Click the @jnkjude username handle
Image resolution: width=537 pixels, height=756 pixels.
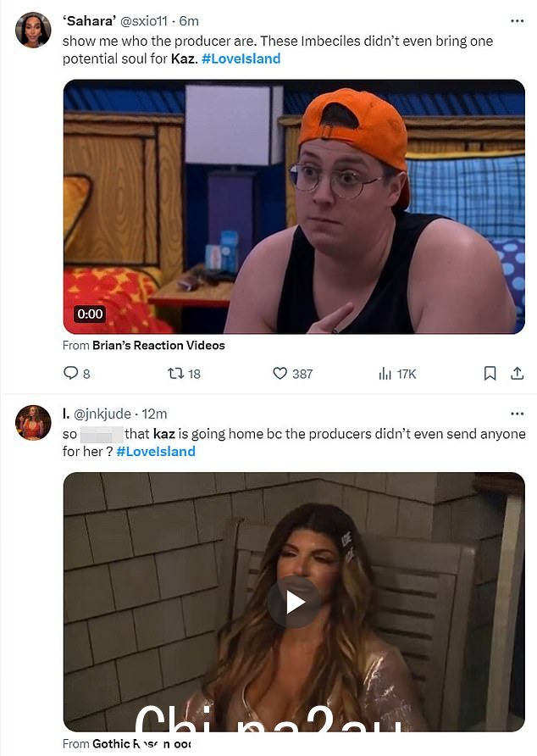[x=102, y=414]
